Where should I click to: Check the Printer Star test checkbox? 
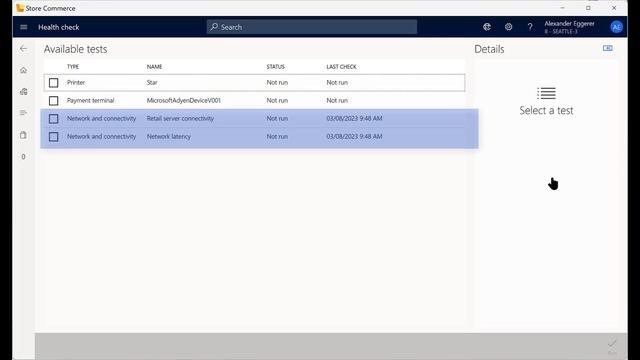coord(53,83)
